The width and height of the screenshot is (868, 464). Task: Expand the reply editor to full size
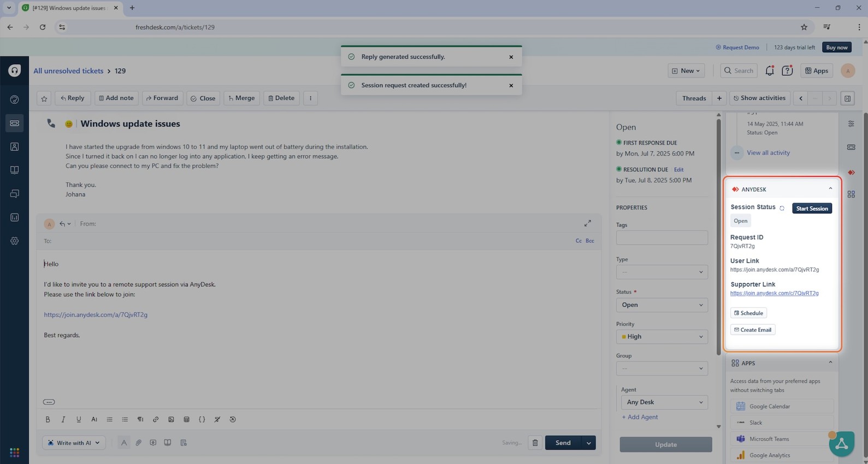587,223
